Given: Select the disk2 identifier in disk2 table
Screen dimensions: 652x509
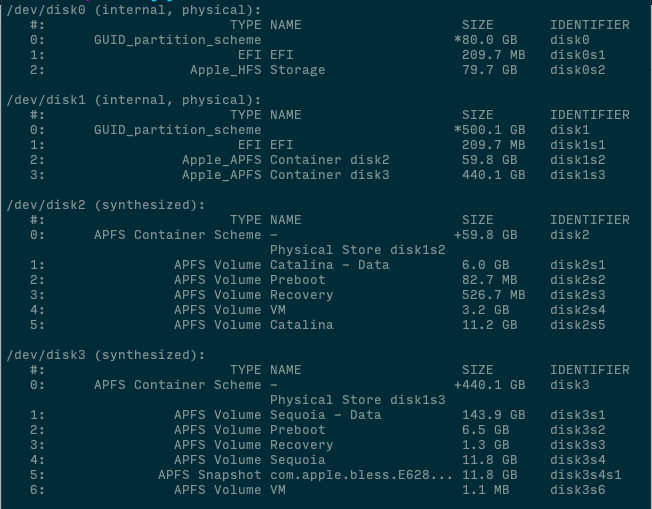Looking at the screenshot, I should [570, 235].
